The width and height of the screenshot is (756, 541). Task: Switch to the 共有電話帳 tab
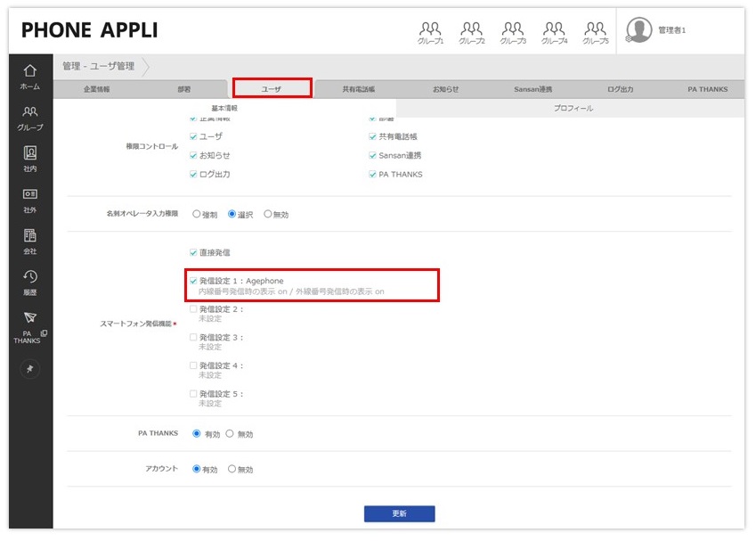359,89
